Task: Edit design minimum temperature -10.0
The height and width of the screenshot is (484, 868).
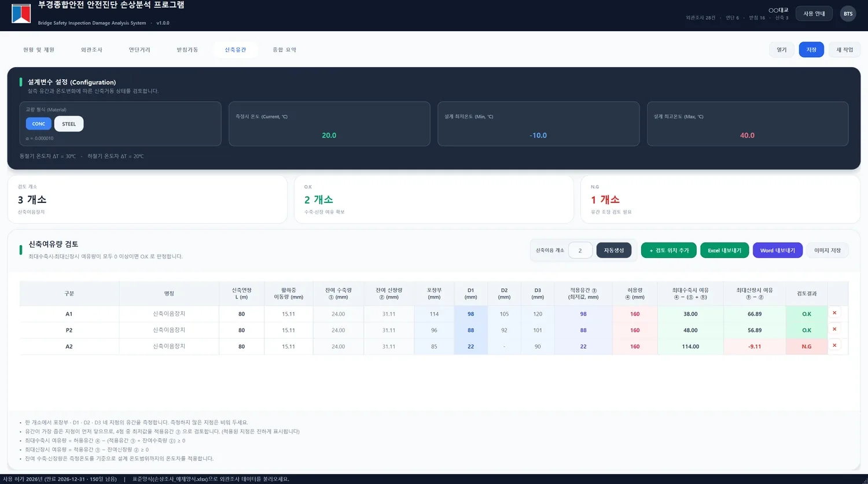Action: [x=538, y=135]
